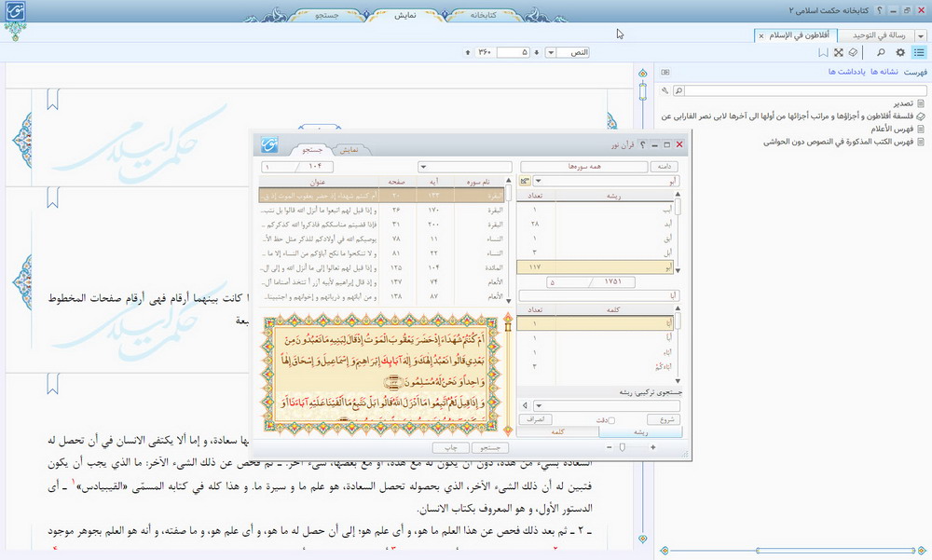Screen dimensions: 932x560
Task: Click the page number field showing ۵
Action: [x=513, y=52]
